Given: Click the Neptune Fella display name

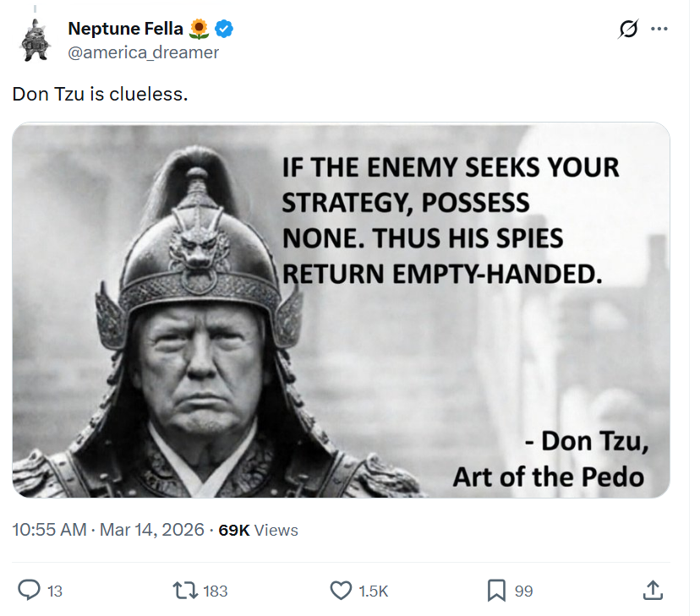Looking at the screenshot, I should 125,29.
